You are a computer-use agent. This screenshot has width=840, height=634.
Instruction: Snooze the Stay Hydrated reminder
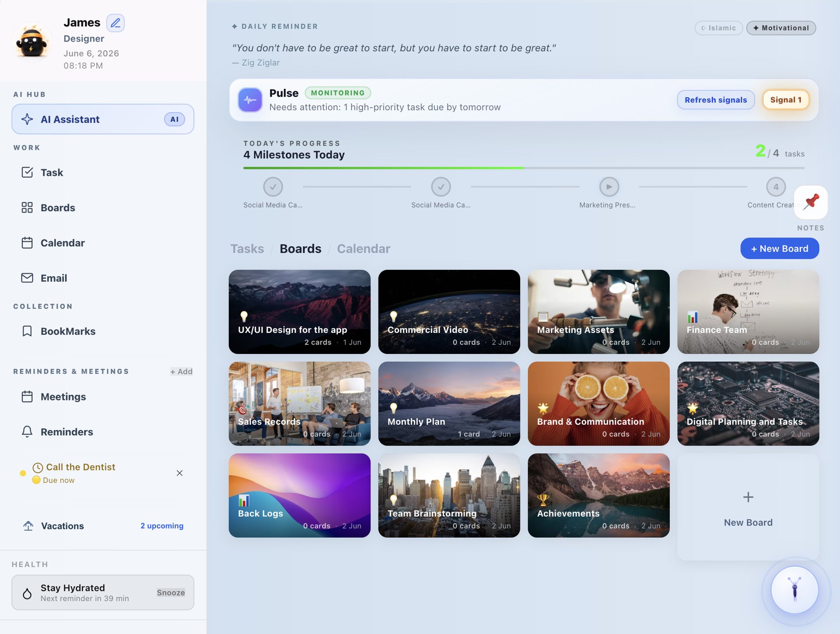[x=171, y=592]
